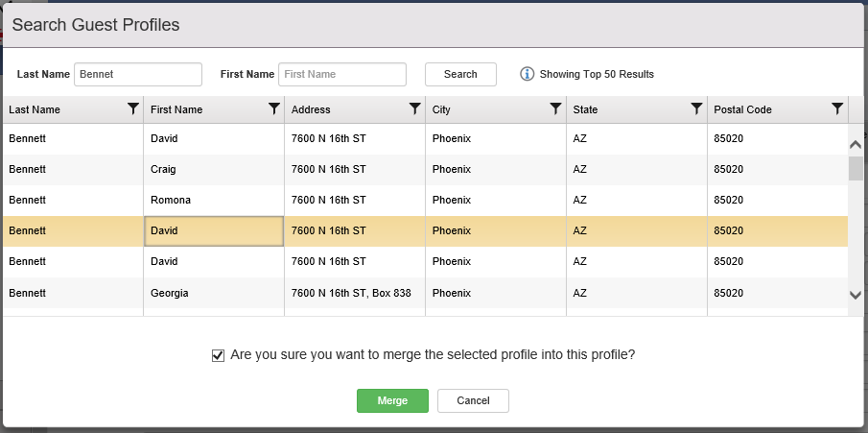Open the Postal Code filter icon
Viewport: 868px width, 433px height.
[x=837, y=108]
